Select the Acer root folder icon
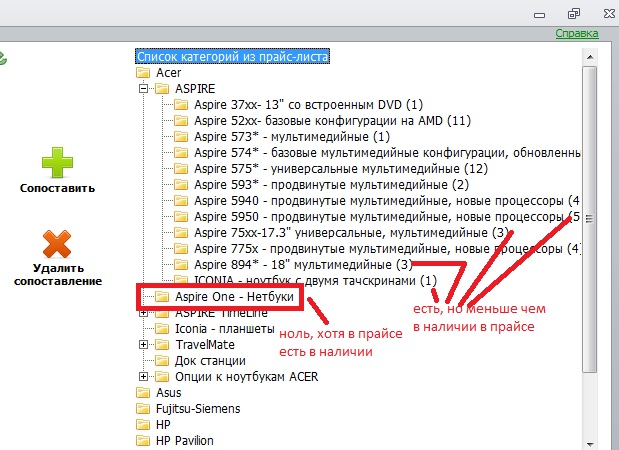Image resolution: width=619 pixels, height=450 pixels. [x=143, y=72]
